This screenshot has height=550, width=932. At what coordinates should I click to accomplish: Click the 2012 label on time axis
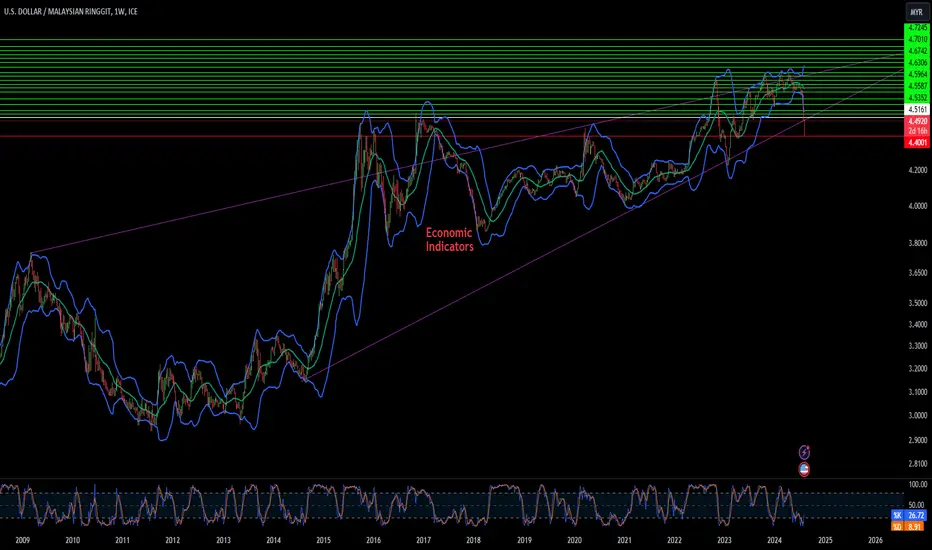172,540
